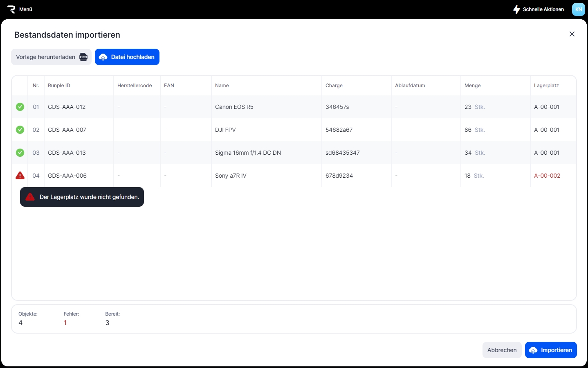
Task: Open the KN user avatar
Action: (x=578, y=9)
